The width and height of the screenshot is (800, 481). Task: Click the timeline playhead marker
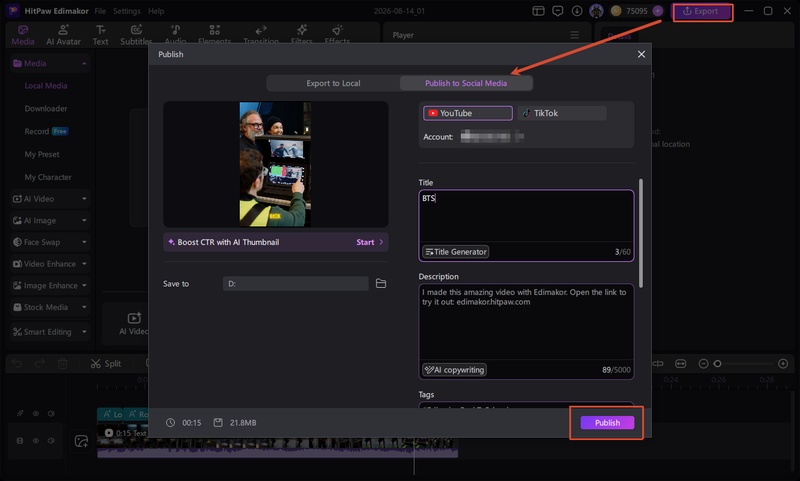tap(414, 457)
